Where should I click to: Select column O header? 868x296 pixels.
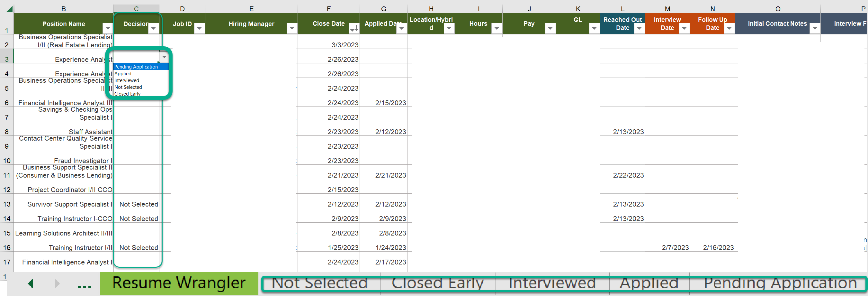[x=778, y=9]
